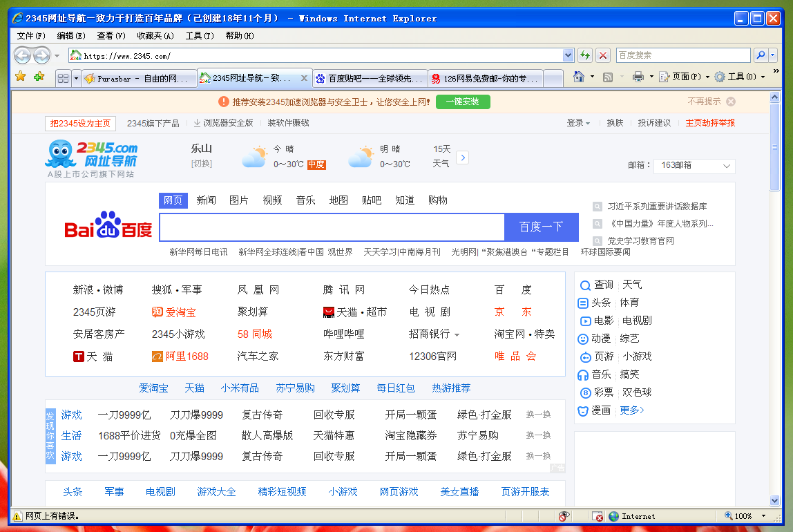This screenshot has height=532, width=793.
Task: Click 换一换 in the 生活 row
Action: tap(538, 435)
